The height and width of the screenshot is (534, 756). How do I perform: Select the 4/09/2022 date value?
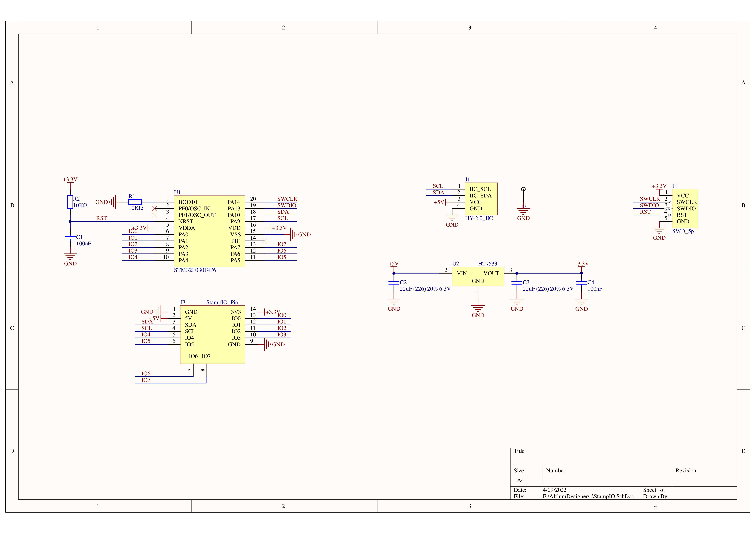click(x=554, y=490)
